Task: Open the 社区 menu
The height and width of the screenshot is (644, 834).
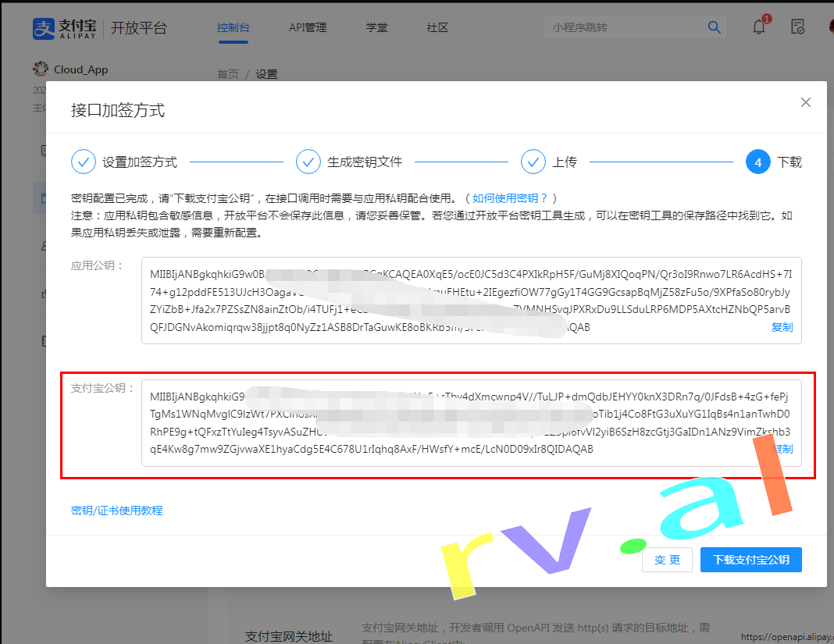Action: 437,27
